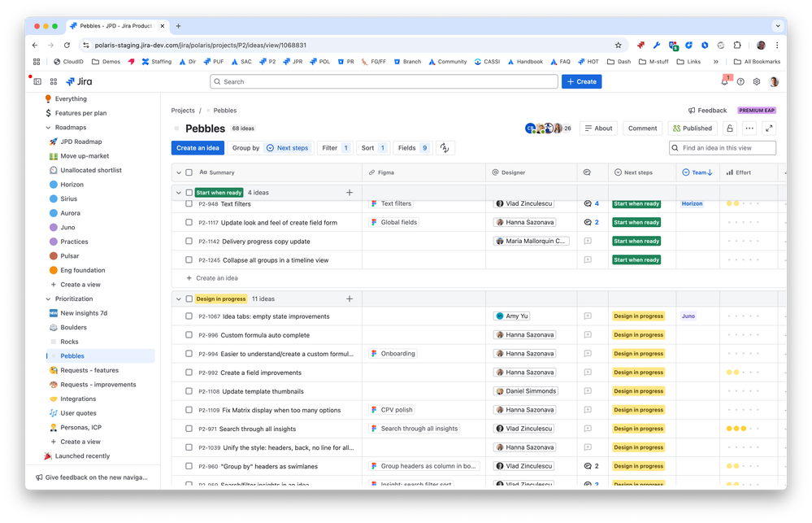Check the Custom formula auto complete row
Image resolution: width=812 pixels, height=523 pixels.
coord(189,335)
